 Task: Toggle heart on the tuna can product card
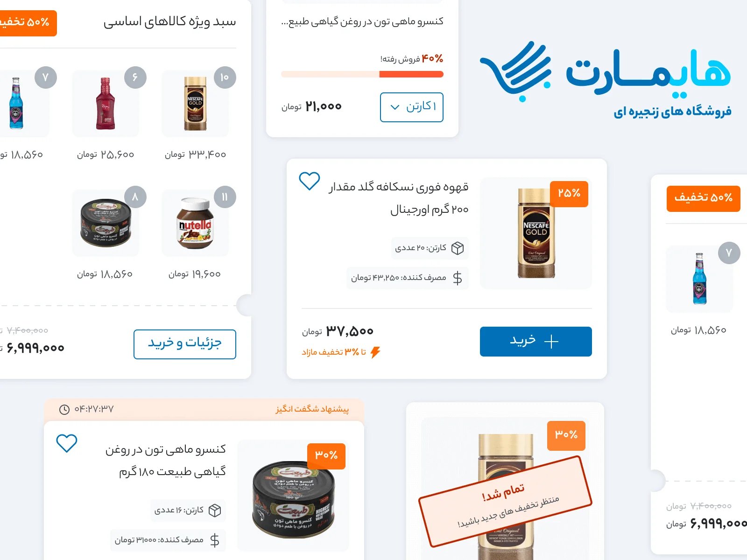66,443
